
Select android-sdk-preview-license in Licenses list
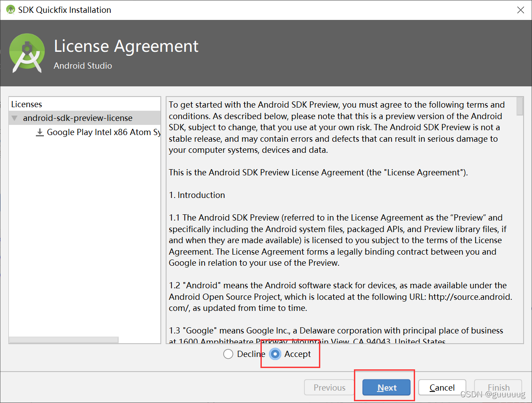(85, 118)
